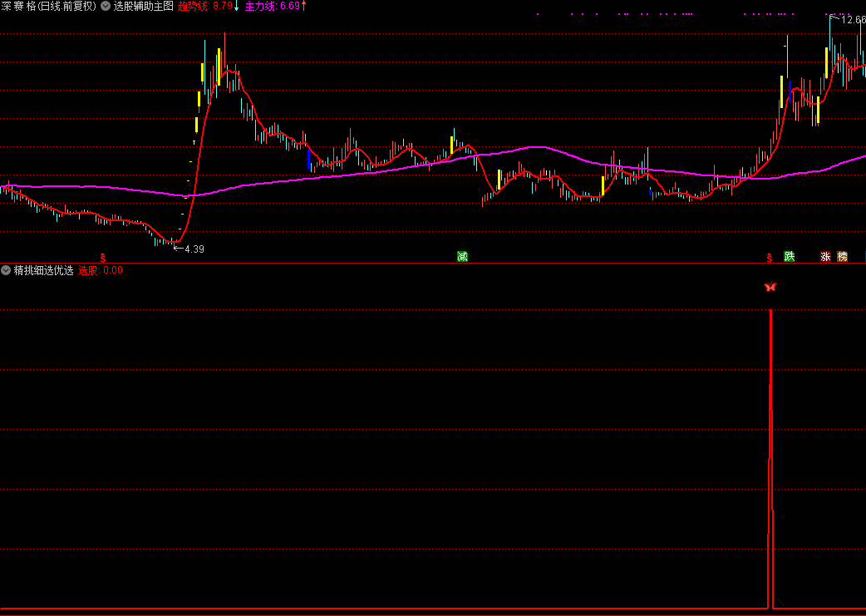The image size is (866, 616).
Task: Click the 趋势线 value label
Action: point(204,6)
